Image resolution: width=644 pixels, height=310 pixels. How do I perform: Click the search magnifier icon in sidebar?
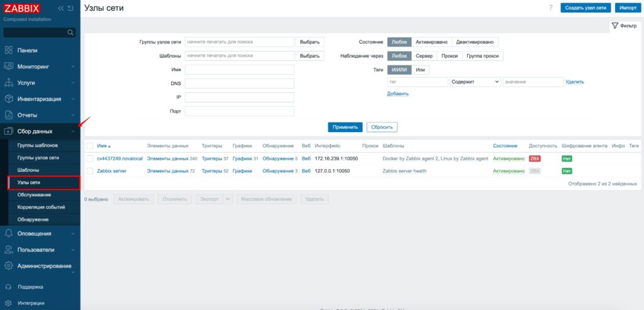tap(70, 32)
